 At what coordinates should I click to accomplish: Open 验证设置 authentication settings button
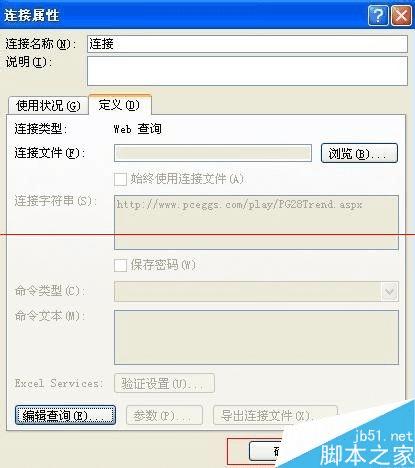(x=164, y=383)
